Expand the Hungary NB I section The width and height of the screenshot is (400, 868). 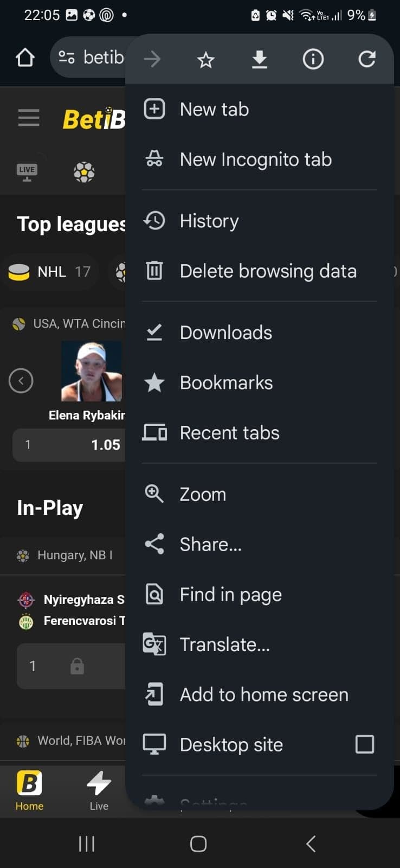[x=65, y=555]
